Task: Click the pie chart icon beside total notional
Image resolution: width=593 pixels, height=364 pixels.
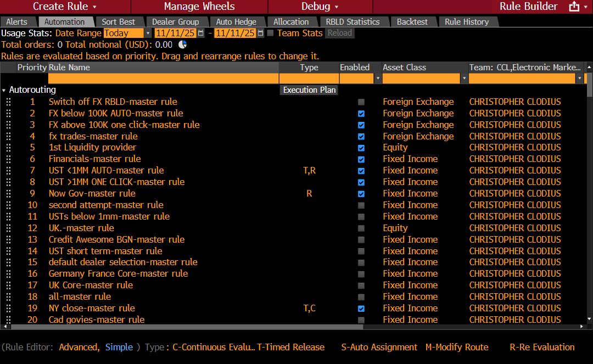Action: click(182, 44)
